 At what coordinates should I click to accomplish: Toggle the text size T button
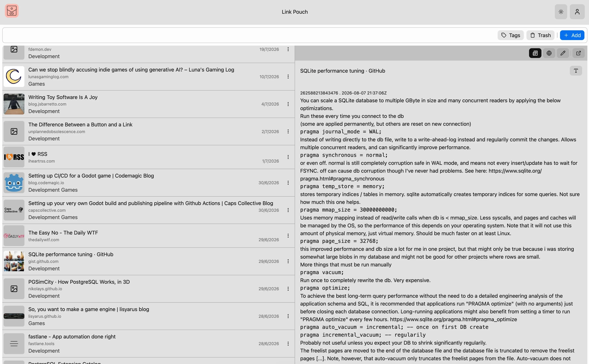tap(576, 71)
